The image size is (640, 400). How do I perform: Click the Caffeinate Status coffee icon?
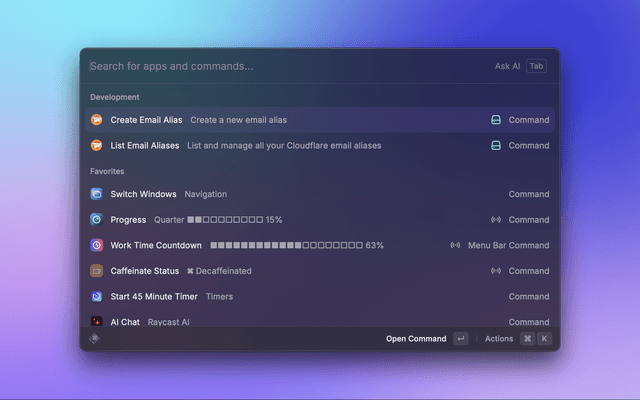97,271
